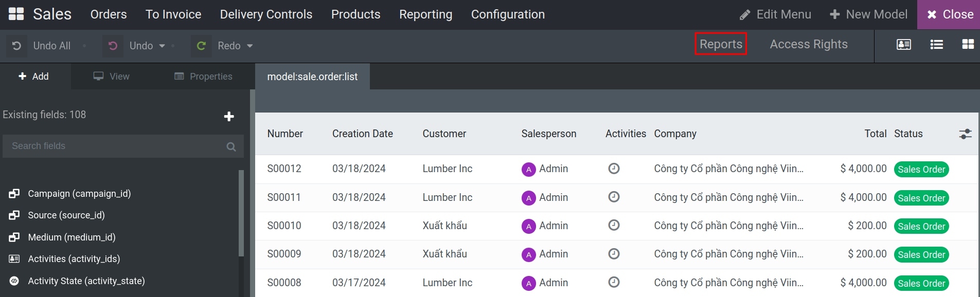Focus the Search fields input
This screenshot has width=980, height=297.
(123, 146)
